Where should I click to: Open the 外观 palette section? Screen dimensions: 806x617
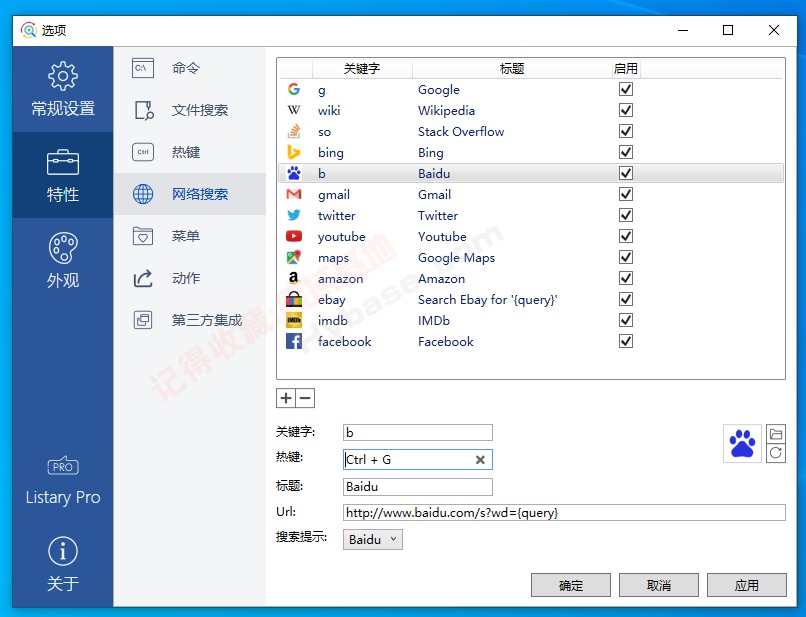[63, 261]
